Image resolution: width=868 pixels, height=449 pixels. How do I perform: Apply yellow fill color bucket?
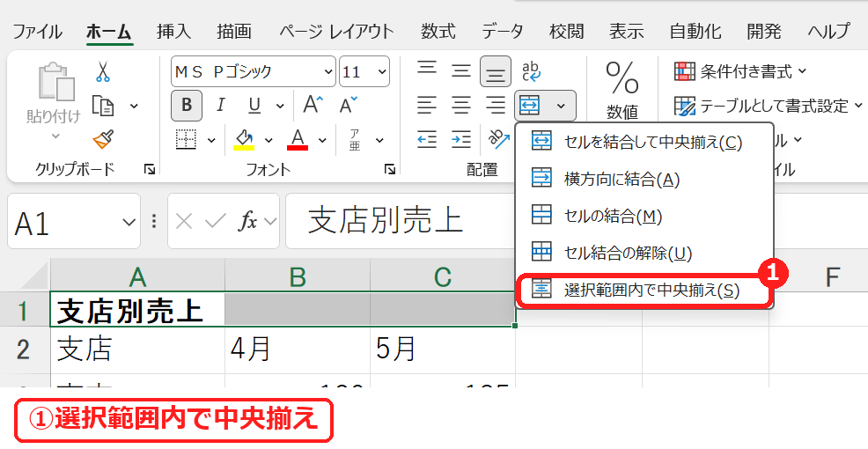coord(244,139)
